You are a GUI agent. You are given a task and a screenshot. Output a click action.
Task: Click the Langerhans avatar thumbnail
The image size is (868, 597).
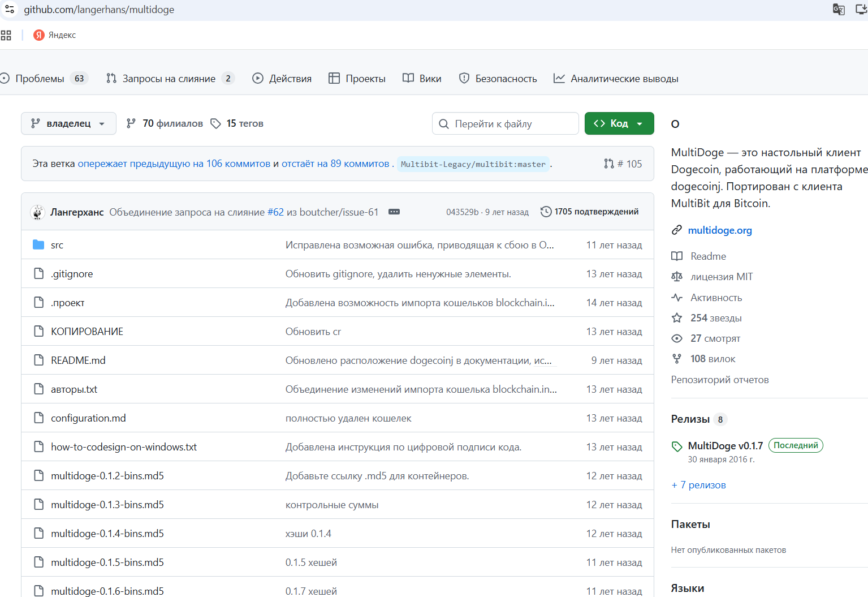38,212
